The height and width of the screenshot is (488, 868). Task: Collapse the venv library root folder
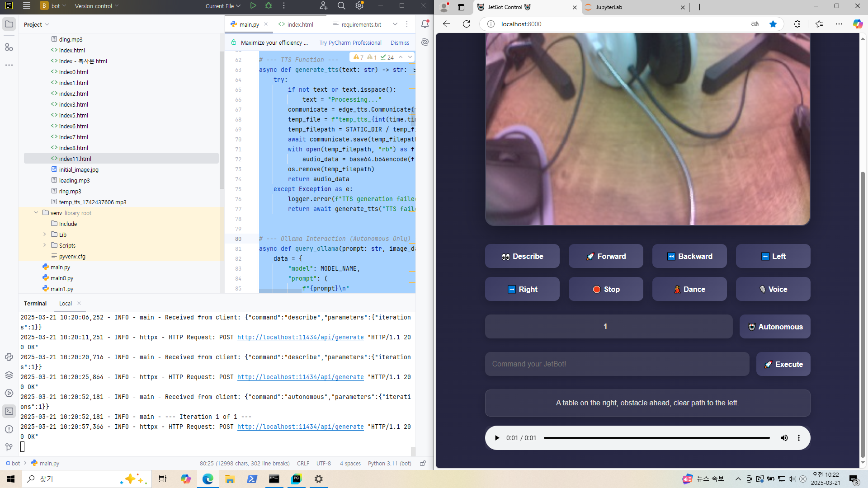point(36,213)
